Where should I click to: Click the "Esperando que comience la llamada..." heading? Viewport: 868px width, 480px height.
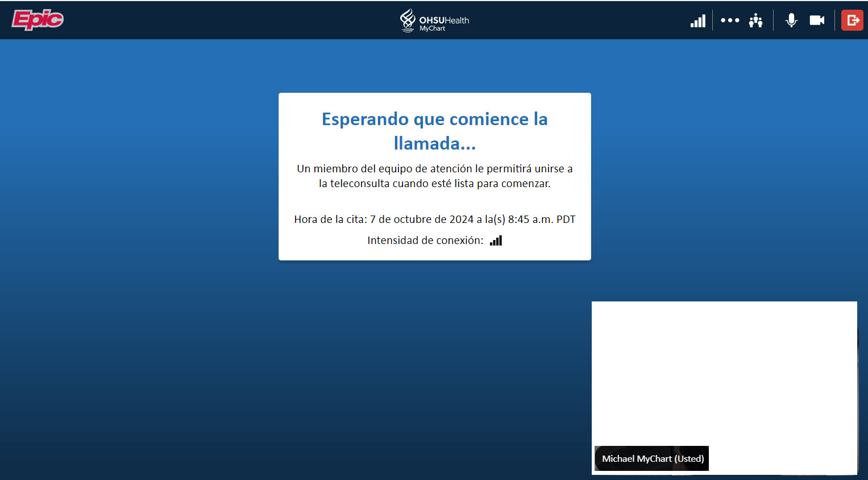coord(435,131)
